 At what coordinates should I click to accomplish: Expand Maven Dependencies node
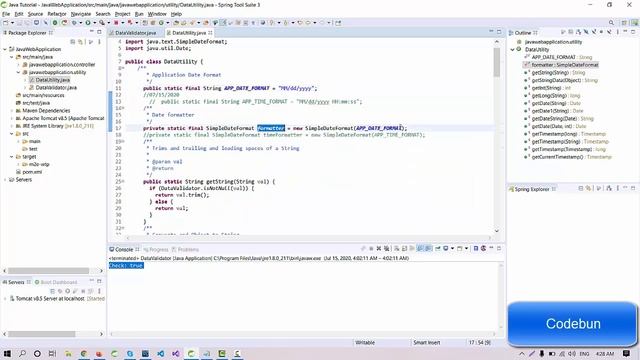(x=12, y=111)
